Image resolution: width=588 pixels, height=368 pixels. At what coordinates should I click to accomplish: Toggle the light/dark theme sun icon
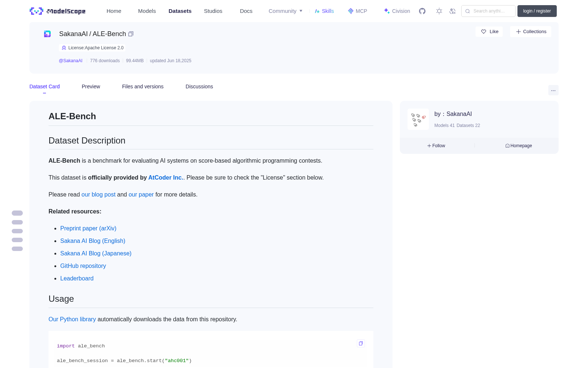[x=439, y=11]
